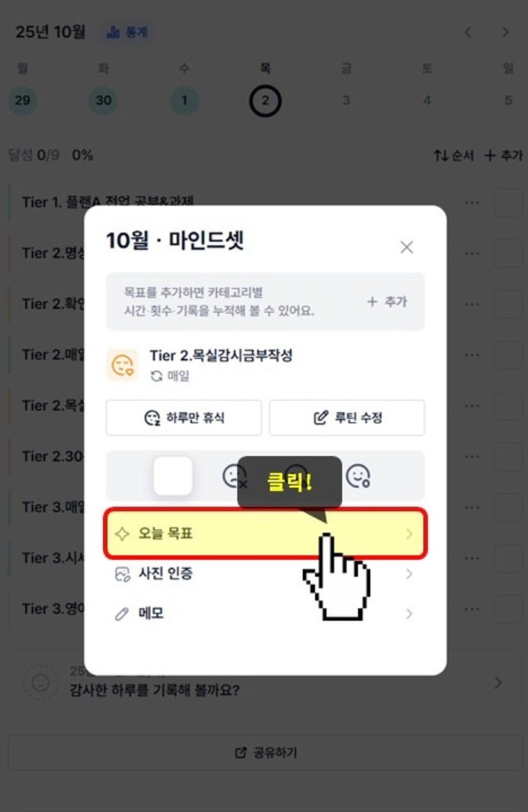Viewport: 528px width, 812px height.
Task: Click the 루틴 수정 button
Action: click(347, 418)
